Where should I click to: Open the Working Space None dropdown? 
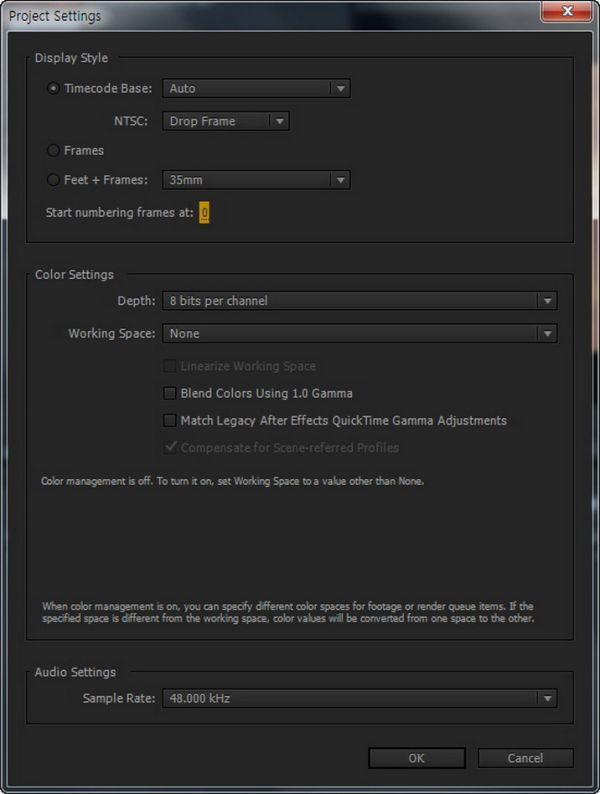[x=359, y=334]
